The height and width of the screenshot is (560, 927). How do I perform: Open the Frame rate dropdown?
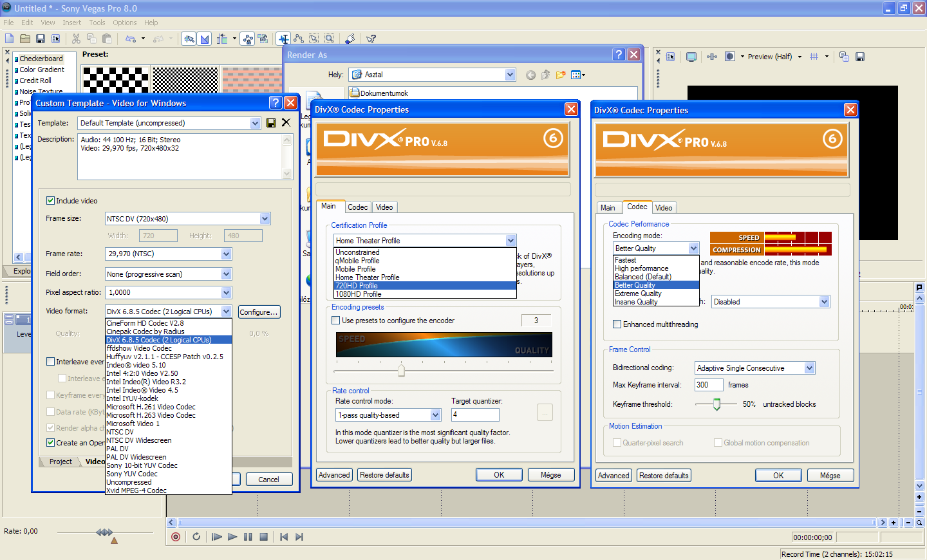click(x=226, y=254)
